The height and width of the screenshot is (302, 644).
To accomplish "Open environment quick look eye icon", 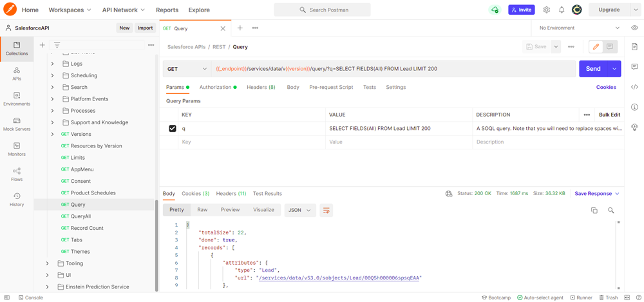I will click(x=634, y=28).
